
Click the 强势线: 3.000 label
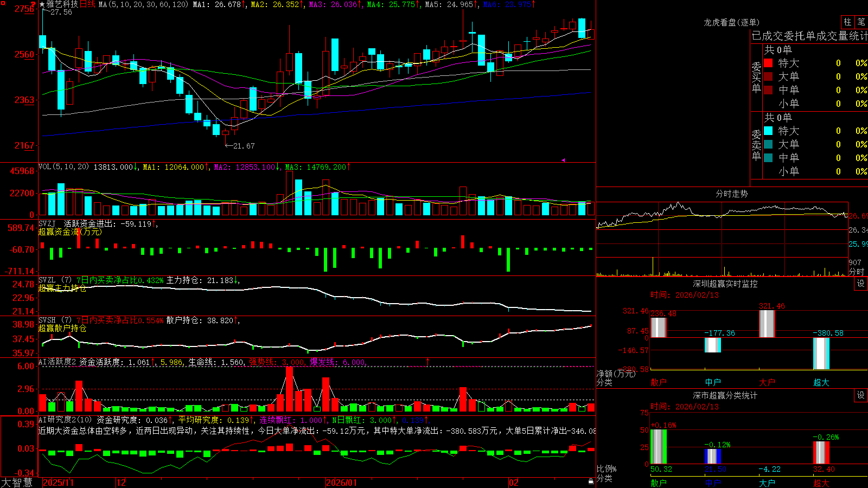pyautogui.click(x=277, y=362)
